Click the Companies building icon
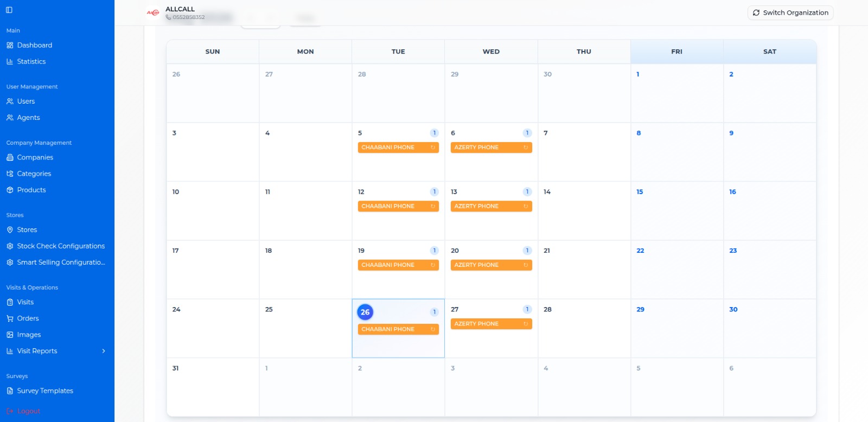868x422 pixels. coord(10,157)
